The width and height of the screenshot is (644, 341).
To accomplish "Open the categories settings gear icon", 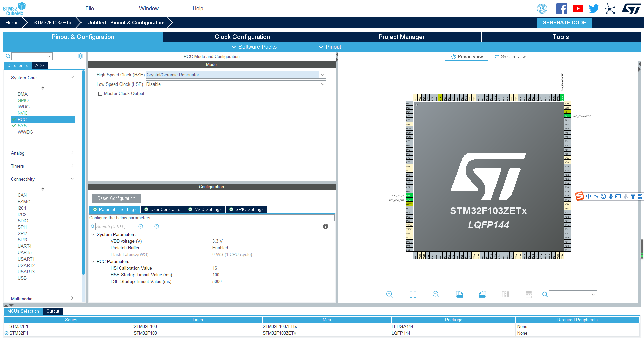I will [80, 56].
